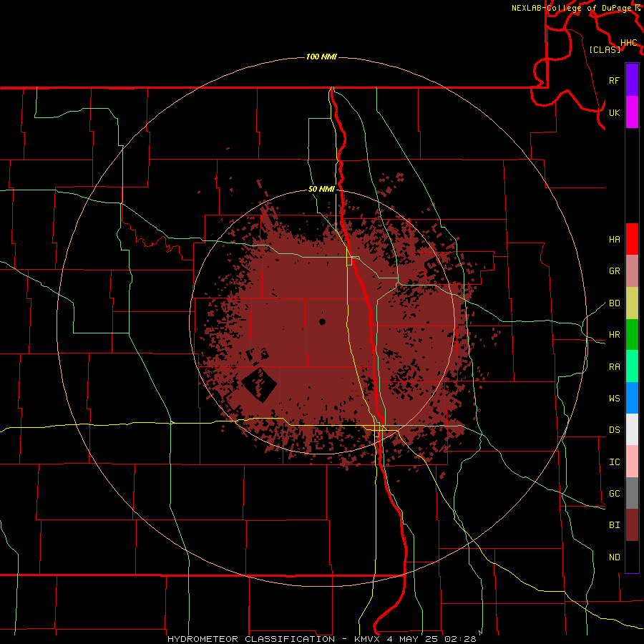Click the DS white legend swatch
Image resolution: width=644 pixels, height=644 pixels.
632,429
